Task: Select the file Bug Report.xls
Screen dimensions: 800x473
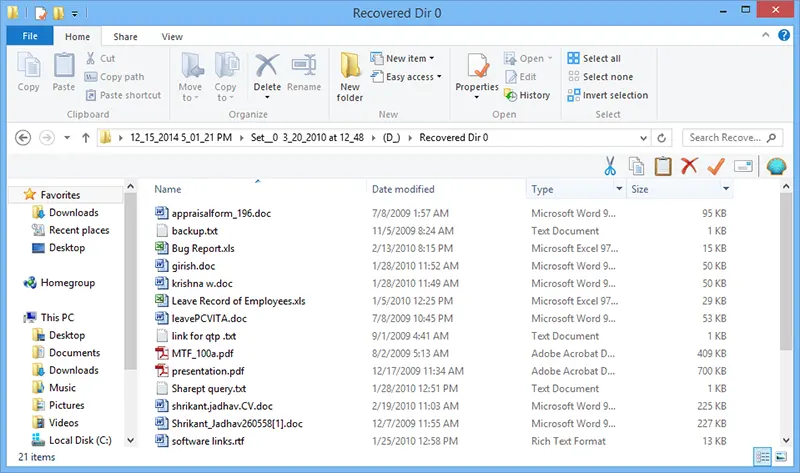Action: click(203, 248)
